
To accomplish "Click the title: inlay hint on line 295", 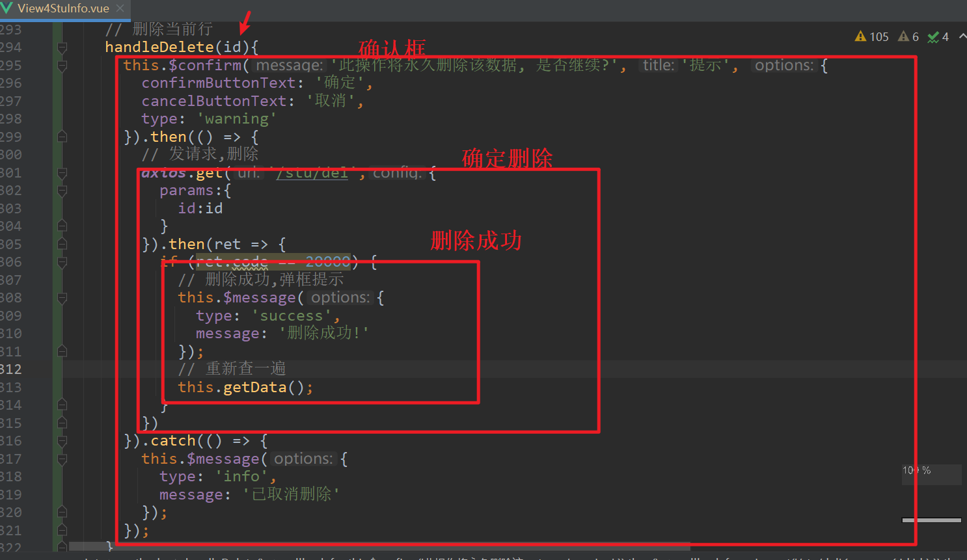I will [x=659, y=66].
